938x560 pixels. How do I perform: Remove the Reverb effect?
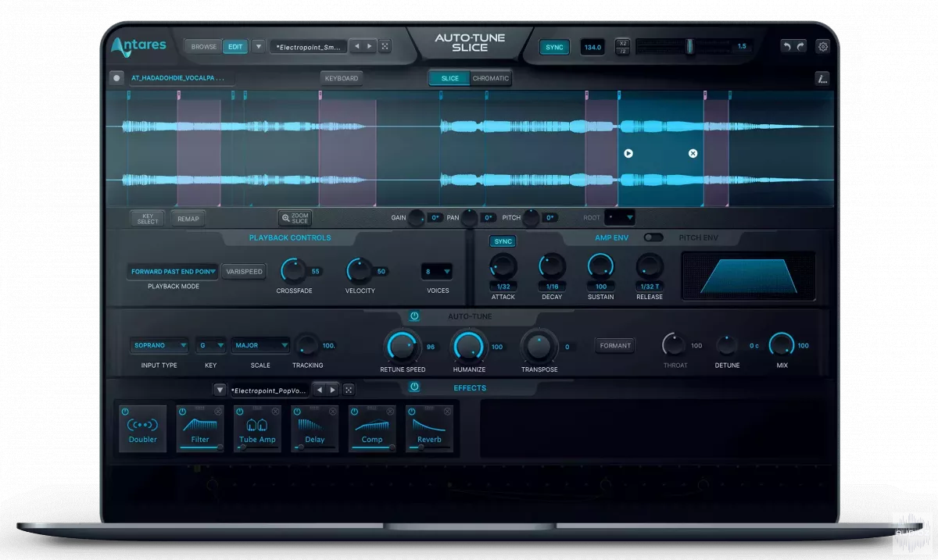tap(446, 411)
